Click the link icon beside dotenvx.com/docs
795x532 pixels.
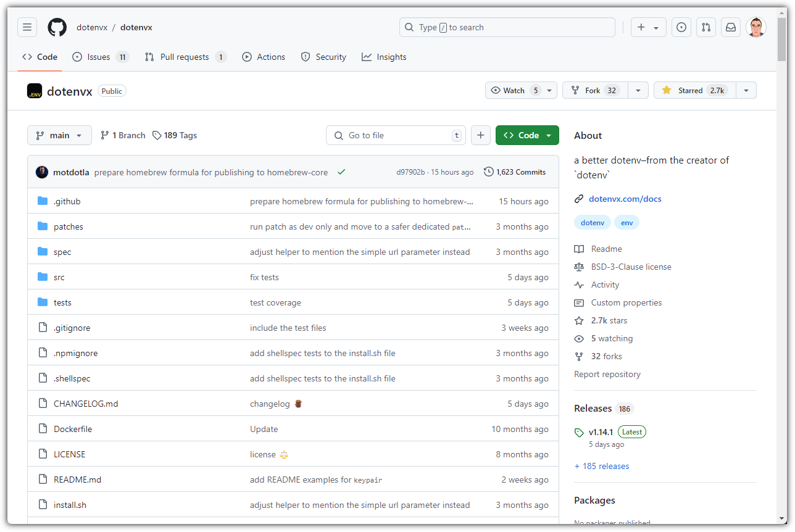click(579, 199)
